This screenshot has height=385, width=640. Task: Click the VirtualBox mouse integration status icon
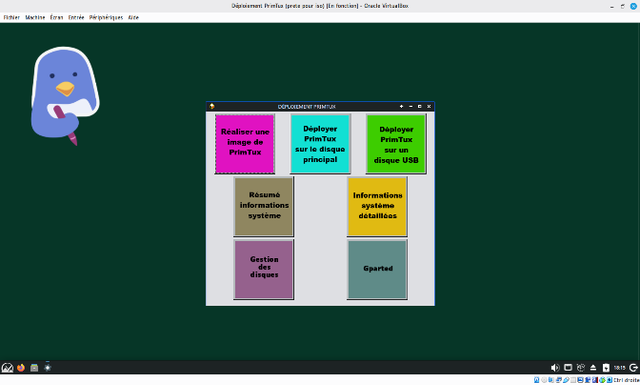[602, 380]
